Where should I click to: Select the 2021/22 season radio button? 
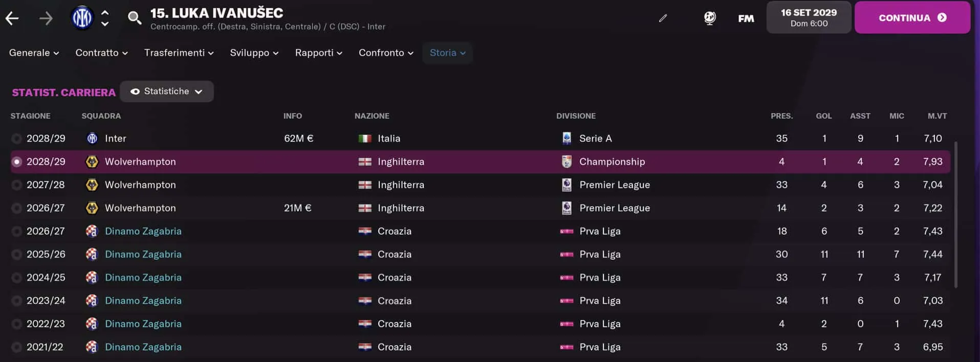(17, 347)
